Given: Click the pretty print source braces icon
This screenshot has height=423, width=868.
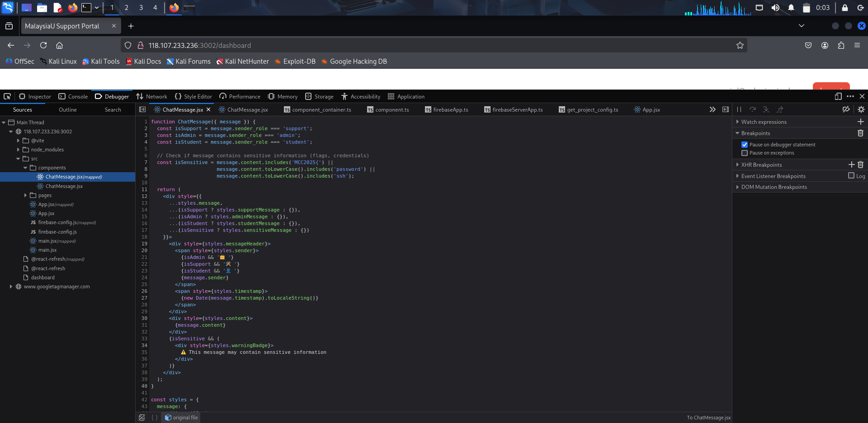Looking at the screenshot, I should coord(155,418).
